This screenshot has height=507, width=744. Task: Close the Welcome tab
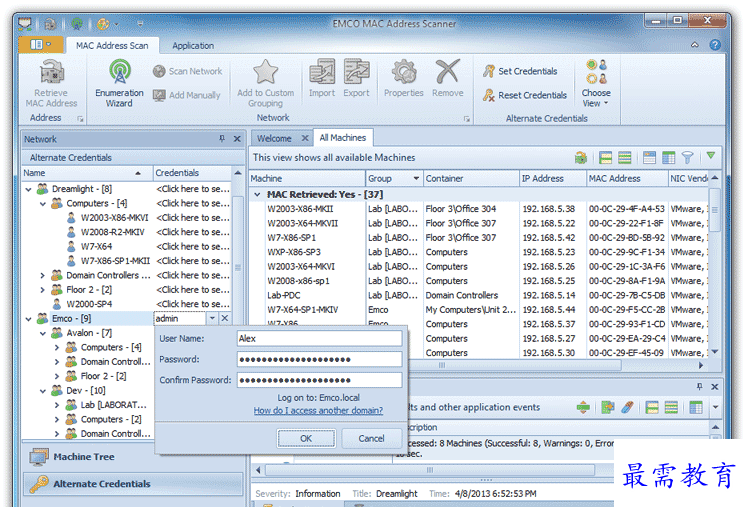(x=305, y=138)
